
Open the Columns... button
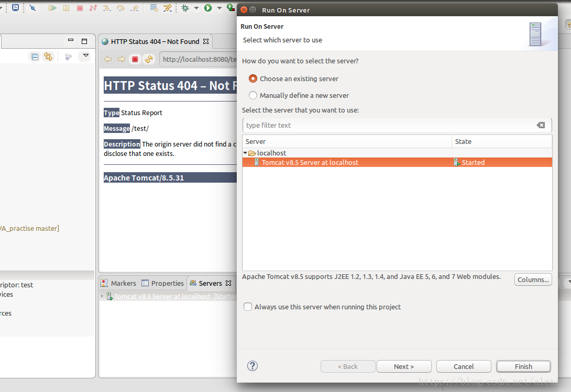pos(533,279)
